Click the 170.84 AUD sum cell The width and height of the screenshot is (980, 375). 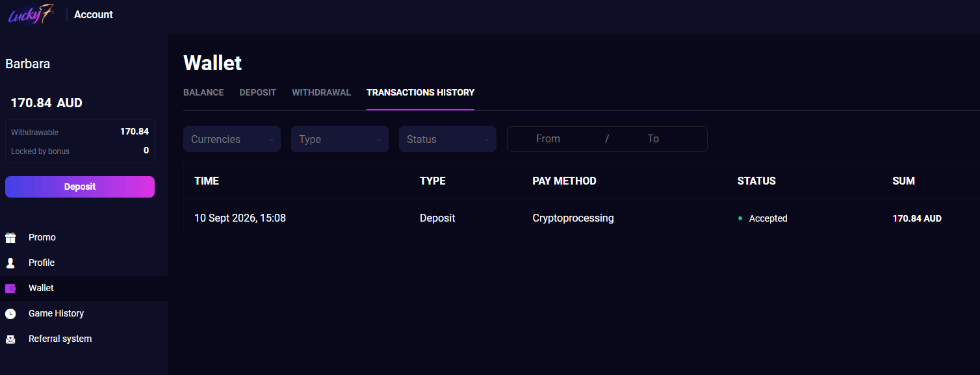(x=917, y=218)
